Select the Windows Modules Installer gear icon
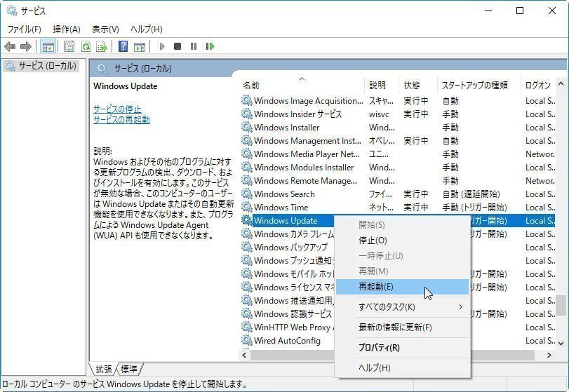The width and height of the screenshot is (569, 392). pos(247,167)
